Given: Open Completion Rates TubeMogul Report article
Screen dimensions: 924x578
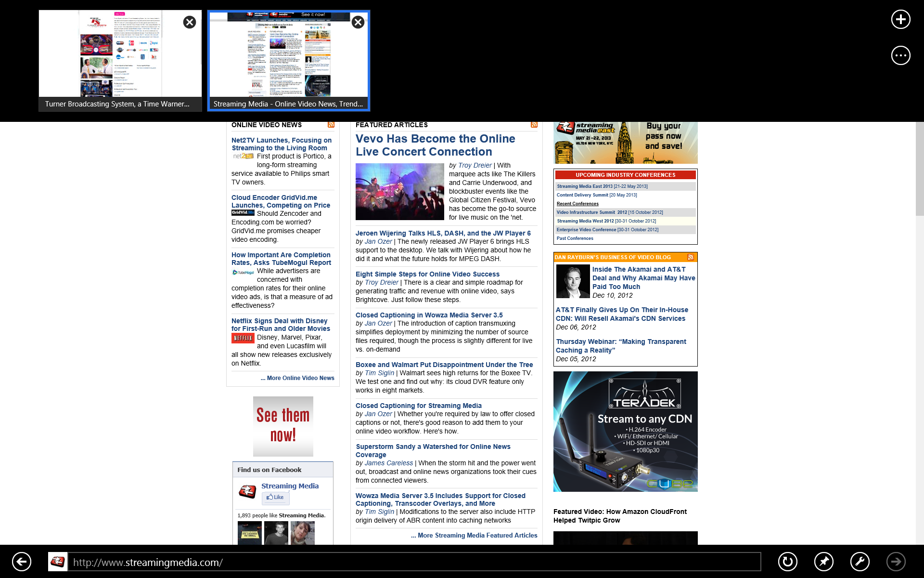Looking at the screenshot, I should (281, 259).
